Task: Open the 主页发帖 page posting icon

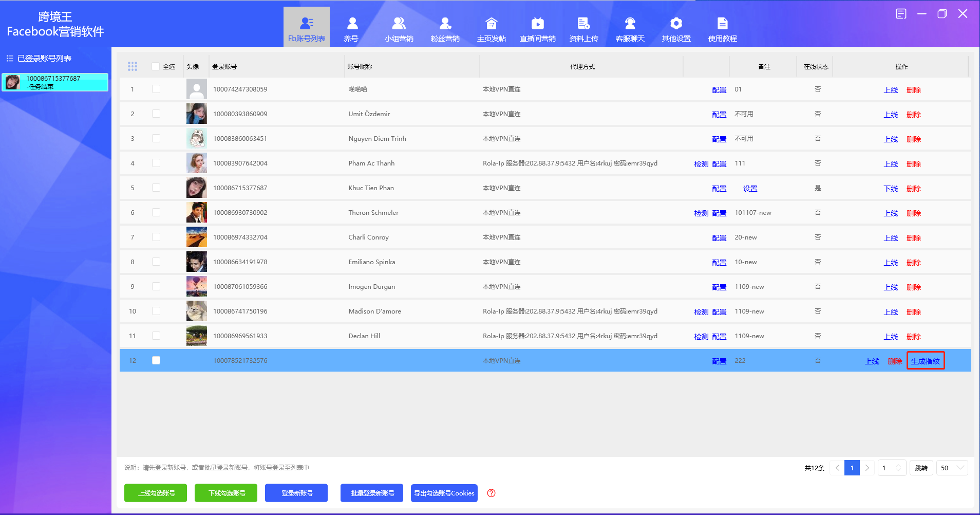Action: [x=491, y=24]
